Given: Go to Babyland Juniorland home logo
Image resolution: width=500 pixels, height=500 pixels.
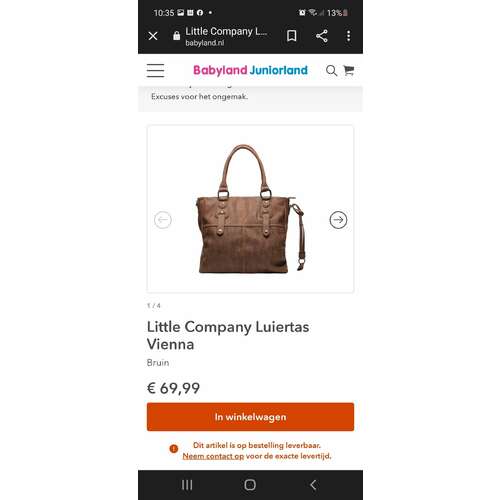Looking at the screenshot, I should 250,70.
